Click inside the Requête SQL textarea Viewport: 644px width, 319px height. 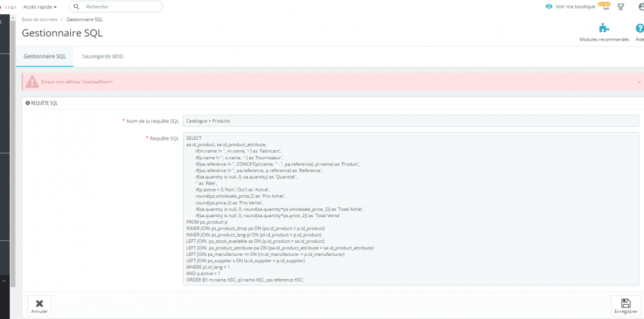pos(411,209)
